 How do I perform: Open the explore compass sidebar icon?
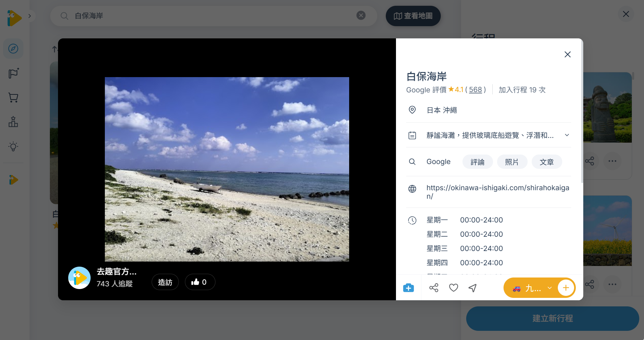click(x=13, y=49)
